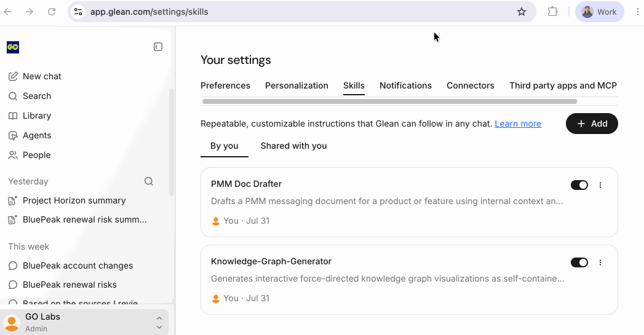This screenshot has height=335, width=644.
Task: Click the address bar URL
Action: [149, 12]
